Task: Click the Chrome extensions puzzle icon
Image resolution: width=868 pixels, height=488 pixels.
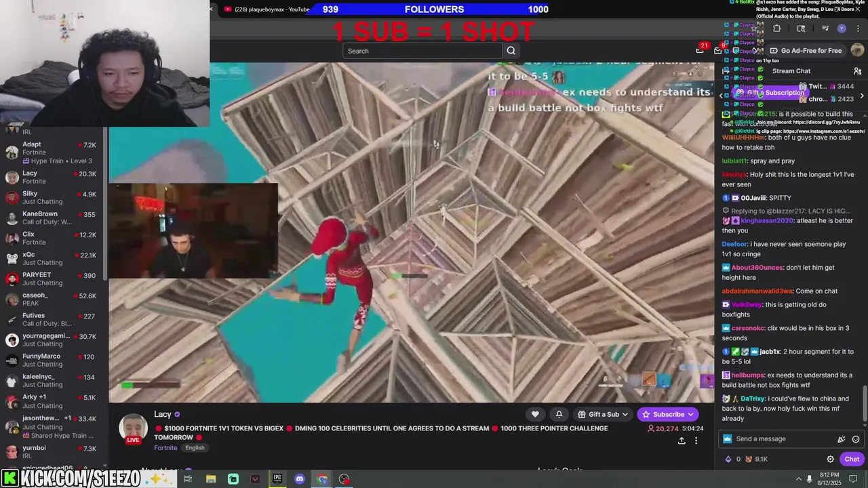Action: pyautogui.click(x=776, y=28)
